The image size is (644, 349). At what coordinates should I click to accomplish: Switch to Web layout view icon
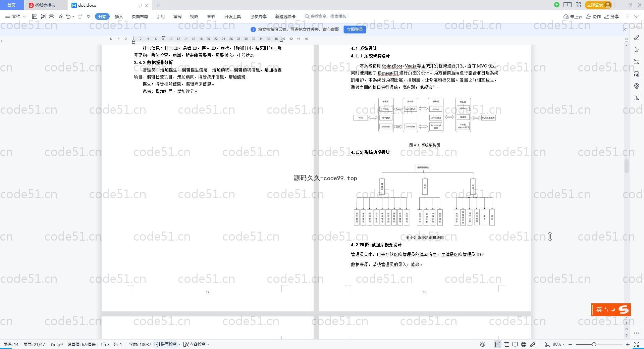tap(524, 344)
